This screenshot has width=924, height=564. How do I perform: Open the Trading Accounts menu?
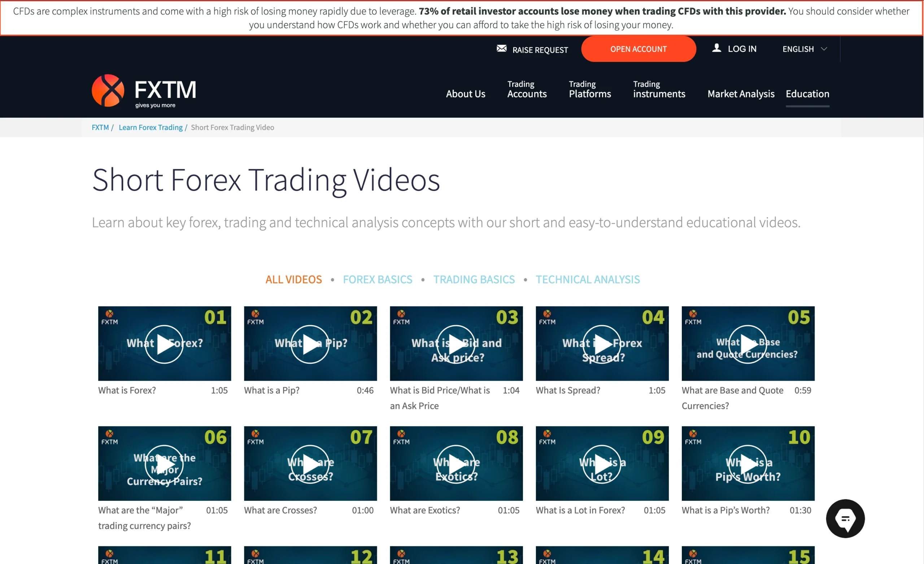[x=527, y=89]
